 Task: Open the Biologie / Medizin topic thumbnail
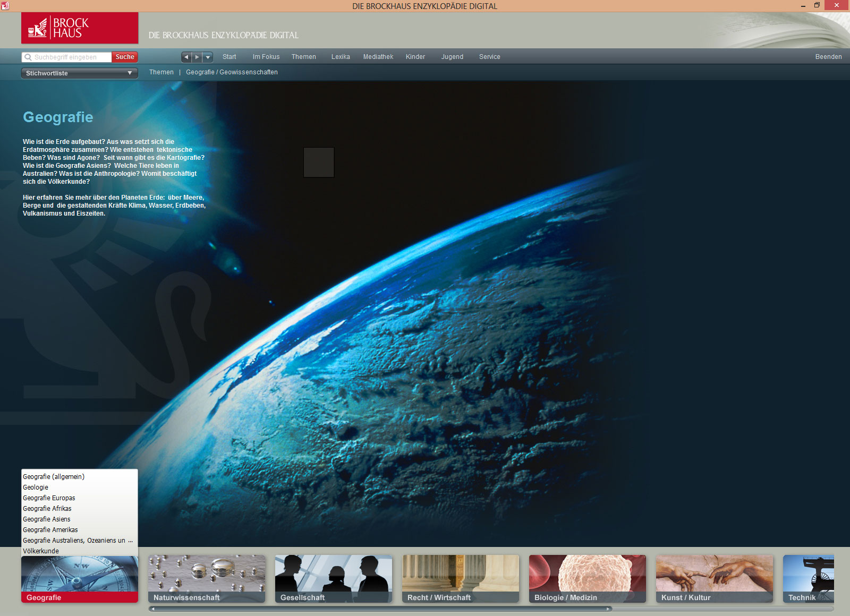588,579
